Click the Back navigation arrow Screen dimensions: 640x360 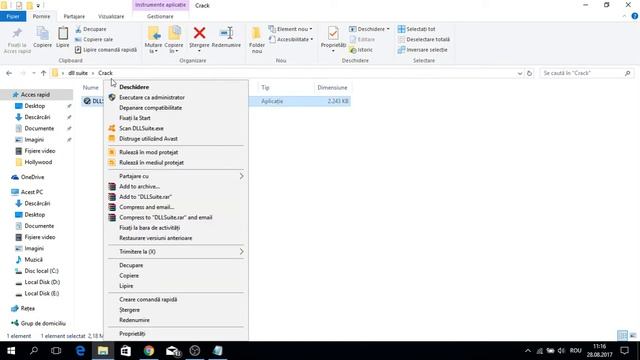coord(9,73)
